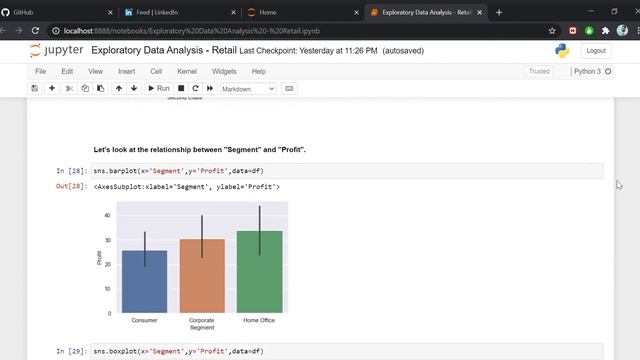Close the Home tab
640x360 pixels.
click(356, 13)
